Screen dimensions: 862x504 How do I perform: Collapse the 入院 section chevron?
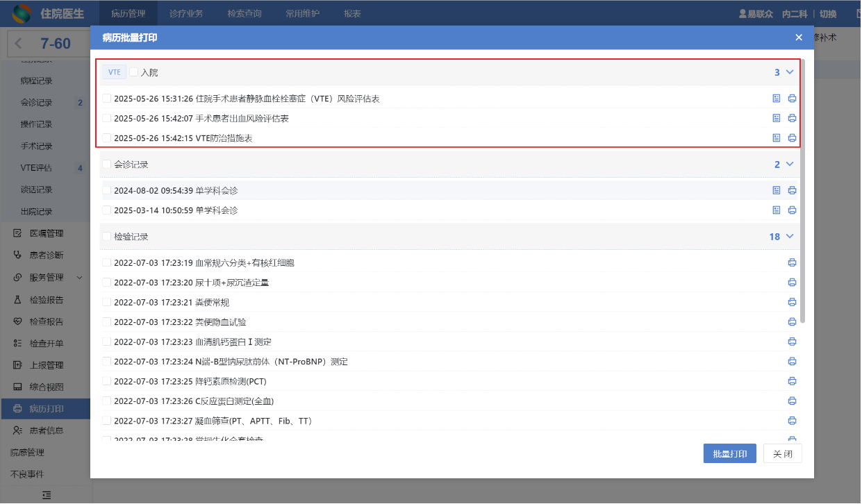pyautogui.click(x=790, y=72)
